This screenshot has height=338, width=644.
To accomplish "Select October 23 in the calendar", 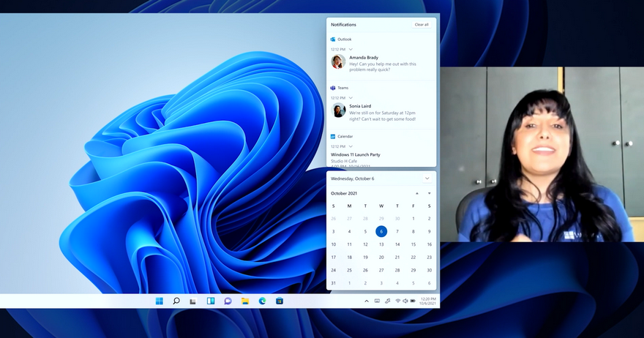I will pyautogui.click(x=429, y=258).
